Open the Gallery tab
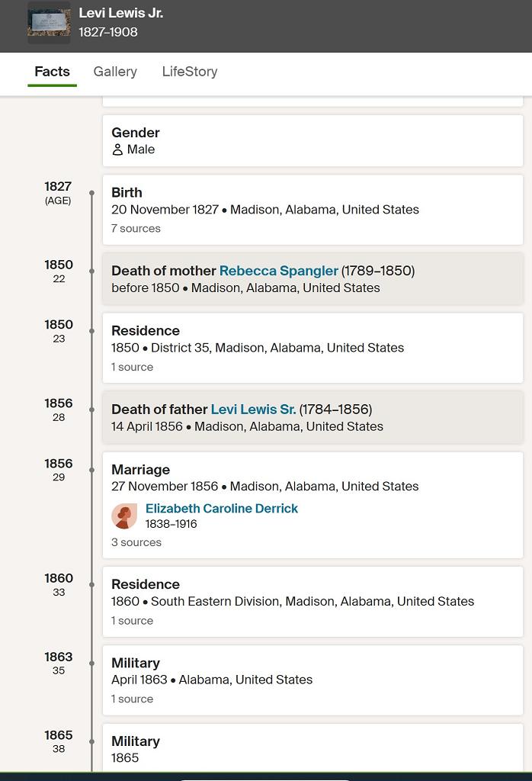The width and height of the screenshot is (532, 781). coord(115,72)
